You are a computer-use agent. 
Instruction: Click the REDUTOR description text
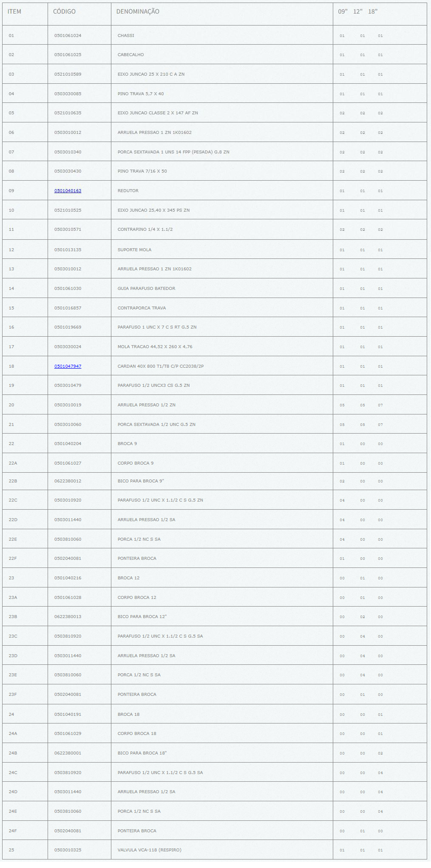tap(128, 191)
